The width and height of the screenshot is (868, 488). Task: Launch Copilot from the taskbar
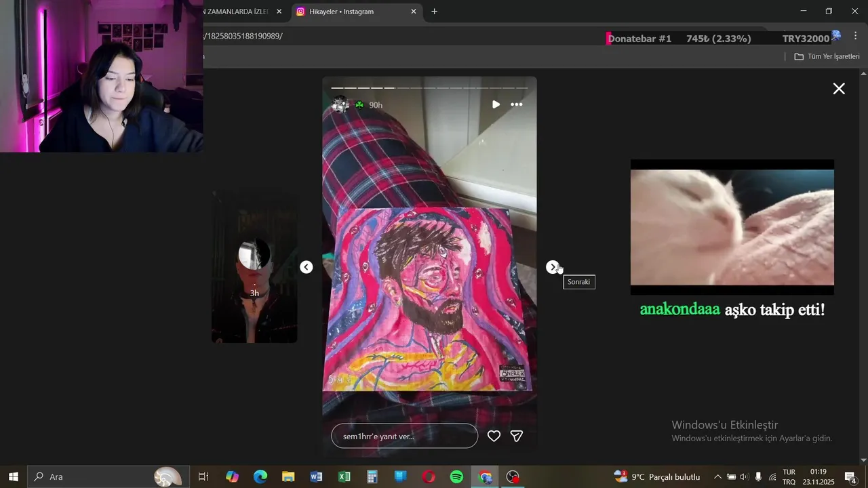point(232,476)
